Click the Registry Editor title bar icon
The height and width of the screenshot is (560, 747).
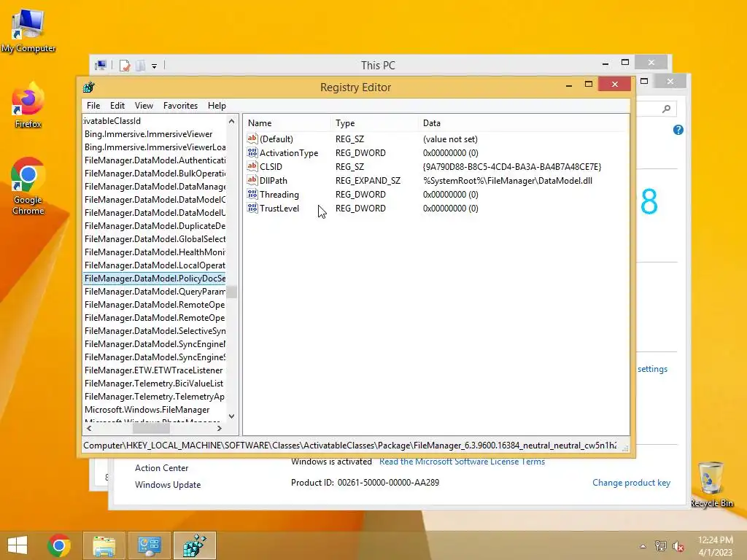(89, 87)
